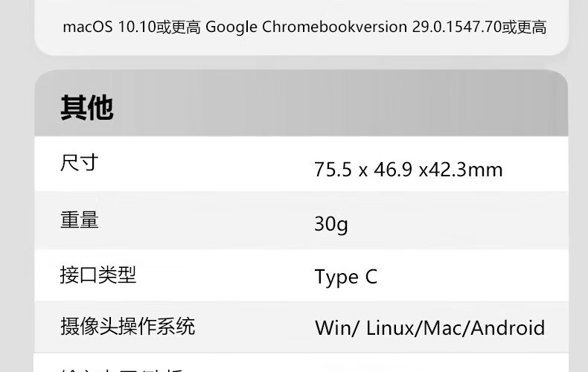Click the word "Google" in requirements
This screenshot has width=588, height=372.
pos(231,28)
